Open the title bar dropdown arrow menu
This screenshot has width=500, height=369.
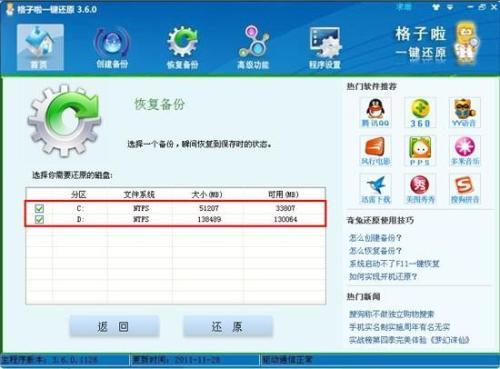450,7
